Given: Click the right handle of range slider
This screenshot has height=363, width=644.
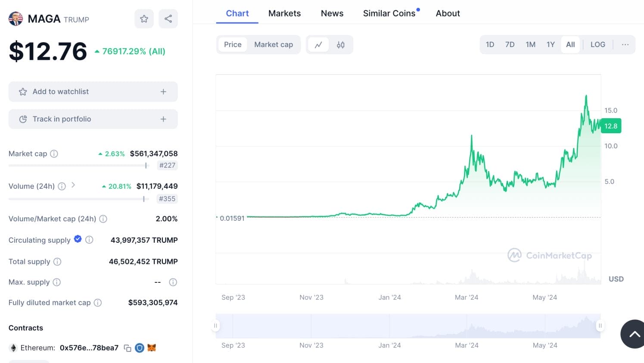Looking at the screenshot, I should (600, 325).
